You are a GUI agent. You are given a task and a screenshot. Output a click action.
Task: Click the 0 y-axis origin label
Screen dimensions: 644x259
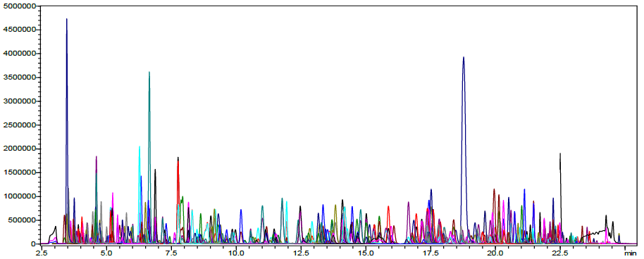click(33, 244)
